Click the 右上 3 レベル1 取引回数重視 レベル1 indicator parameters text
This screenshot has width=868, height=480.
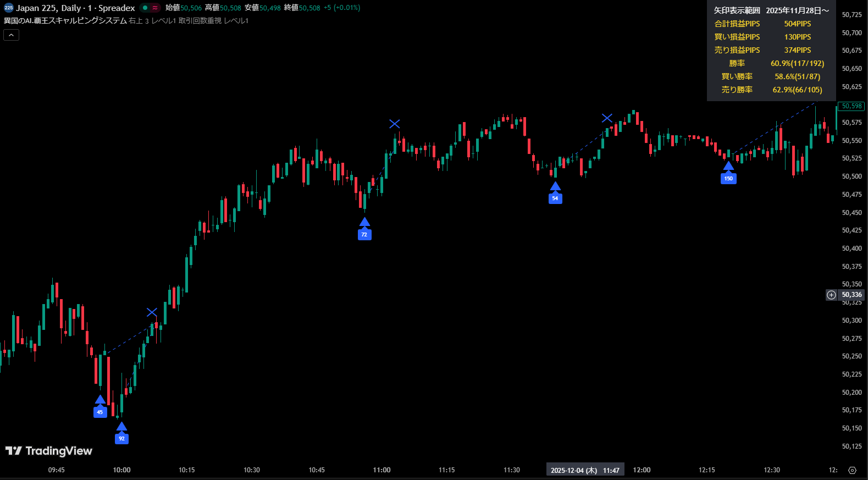coord(189,21)
